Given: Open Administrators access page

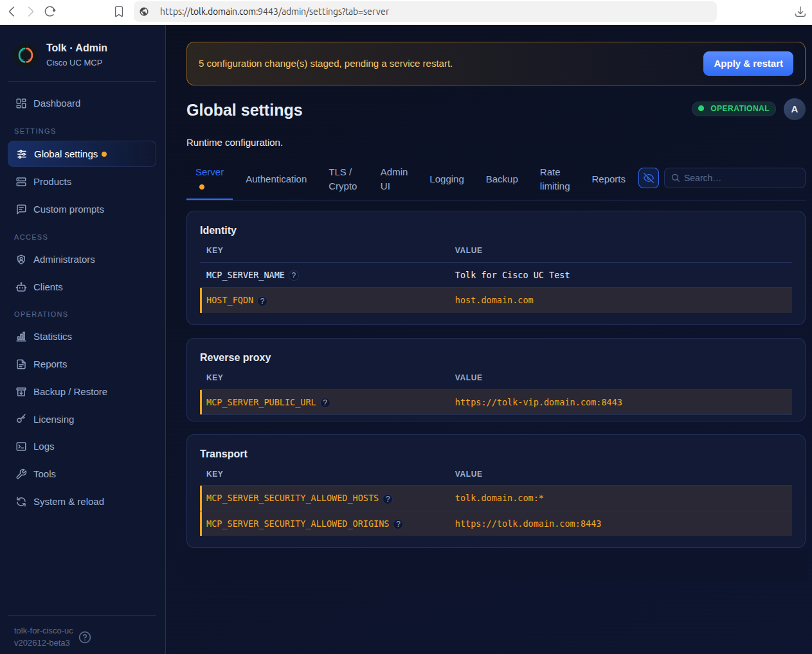Looking at the screenshot, I should tap(82, 260).
